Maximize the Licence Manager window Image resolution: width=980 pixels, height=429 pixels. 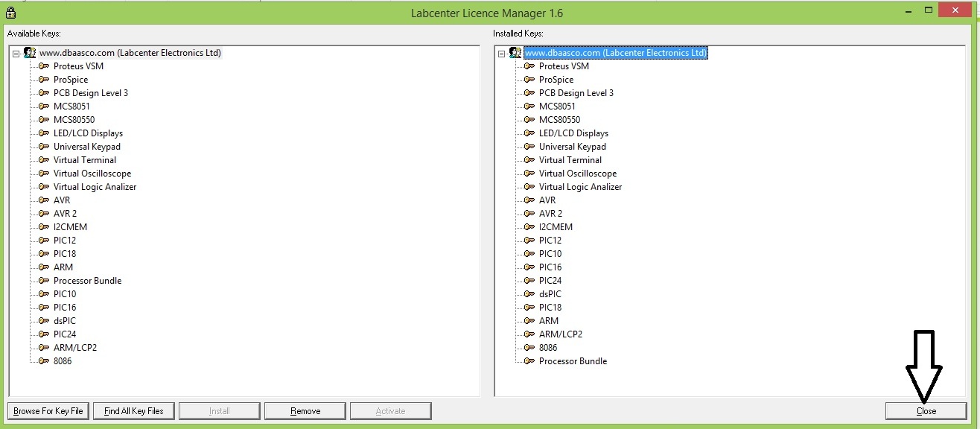(929, 10)
